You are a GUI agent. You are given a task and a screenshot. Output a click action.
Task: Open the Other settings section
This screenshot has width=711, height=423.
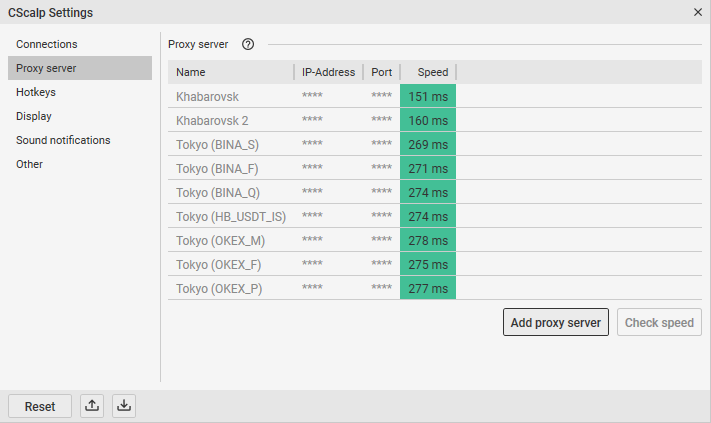click(30, 164)
